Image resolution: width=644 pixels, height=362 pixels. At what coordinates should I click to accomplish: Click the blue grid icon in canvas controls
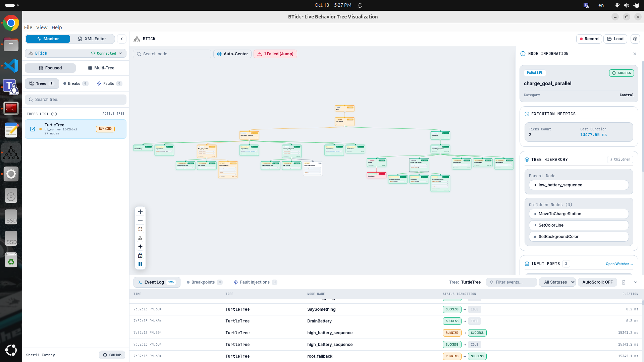140,264
